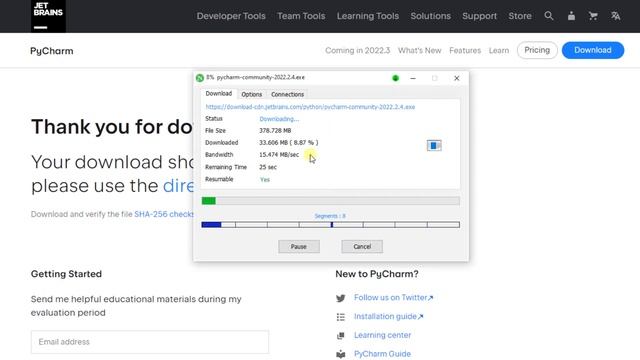Click the download URL link in dialog

pos(310,107)
